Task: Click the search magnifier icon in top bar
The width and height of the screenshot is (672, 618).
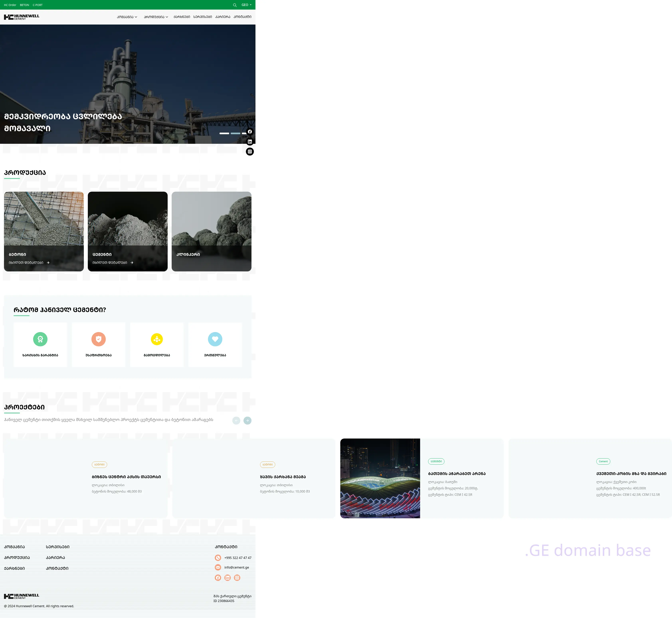Action: (x=235, y=5)
